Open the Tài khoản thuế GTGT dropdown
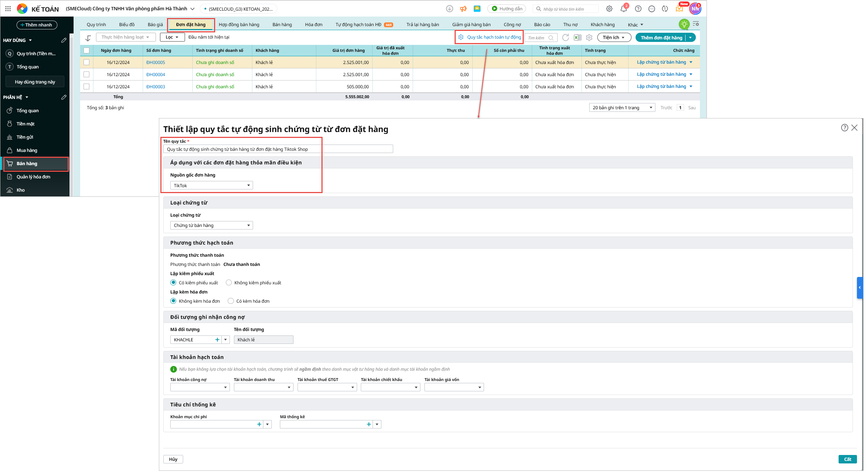Image resolution: width=868 pixels, height=473 pixels. 327,387
